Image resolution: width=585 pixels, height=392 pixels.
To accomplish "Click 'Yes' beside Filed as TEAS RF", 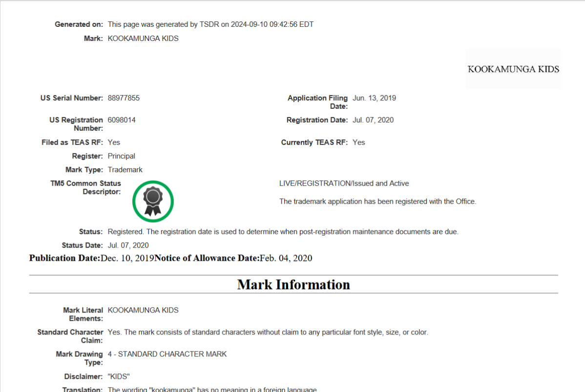I will [114, 143].
